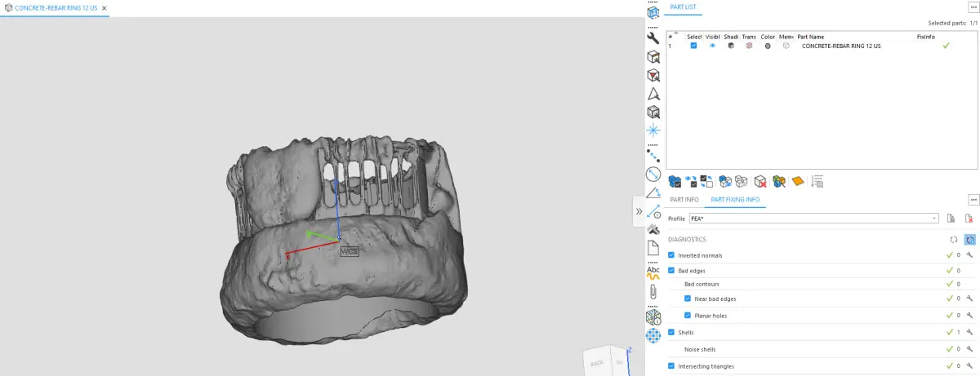Click the fix wrench for Near bad edges

969,299
